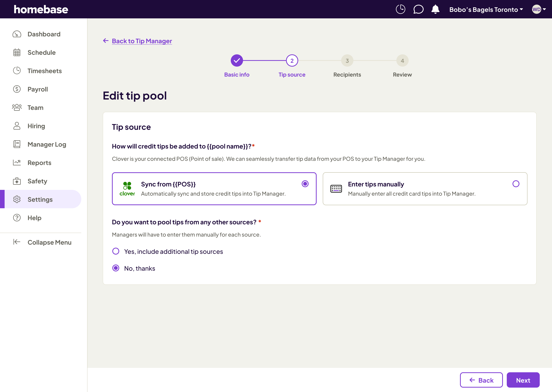552x392 pixels.
Task: Click the Safety first-aid kit icon
Action: coord(17,181)
